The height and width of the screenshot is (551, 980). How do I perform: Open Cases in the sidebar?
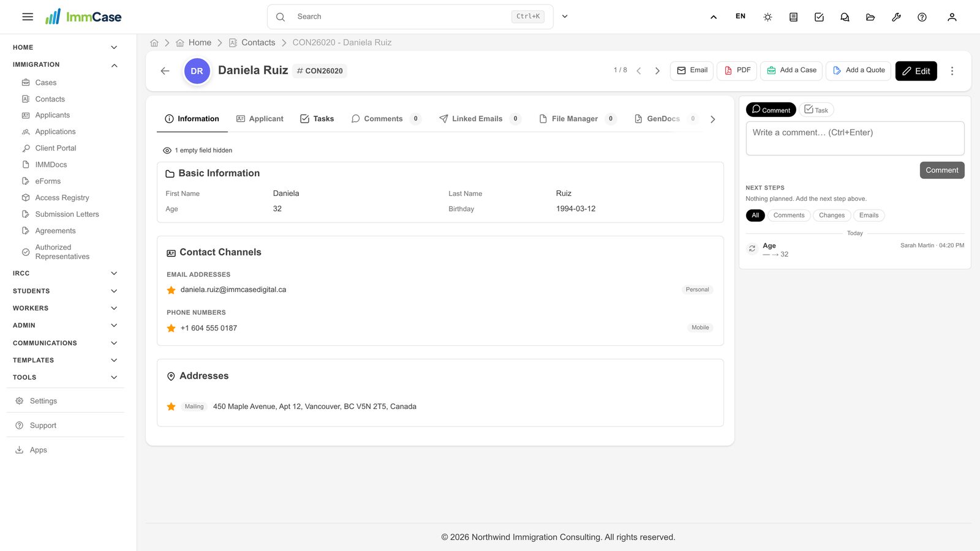46,83
